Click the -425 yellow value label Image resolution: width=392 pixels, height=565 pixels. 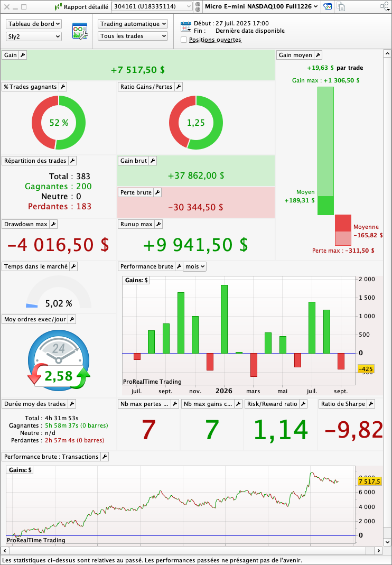[366, 369]
